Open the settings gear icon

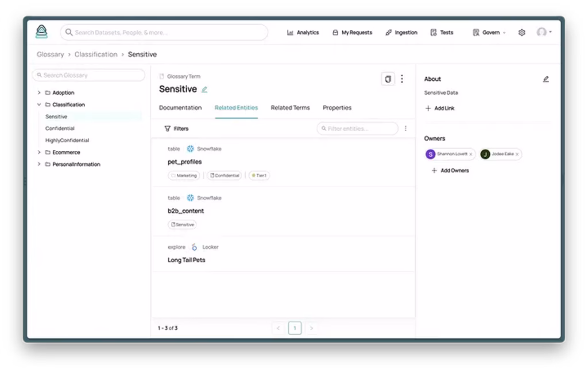pos(521,33)
